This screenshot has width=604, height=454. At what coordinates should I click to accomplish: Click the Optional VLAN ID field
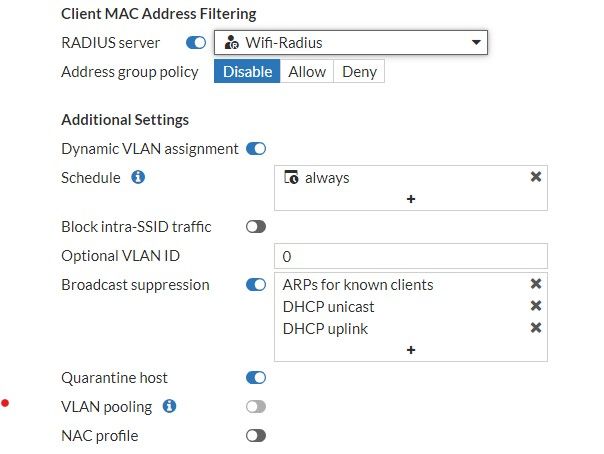point(411,256)
